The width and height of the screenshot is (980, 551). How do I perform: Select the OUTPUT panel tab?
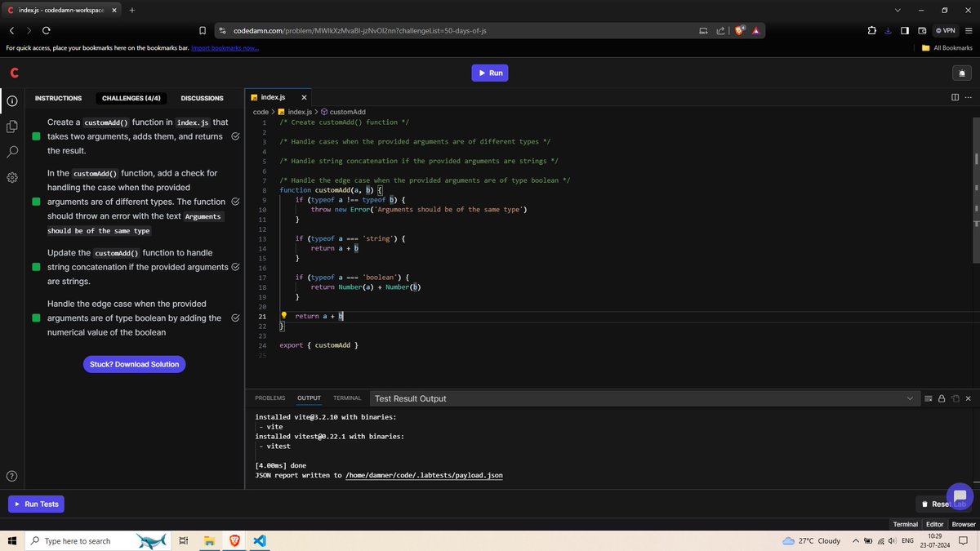coord(309,398)
